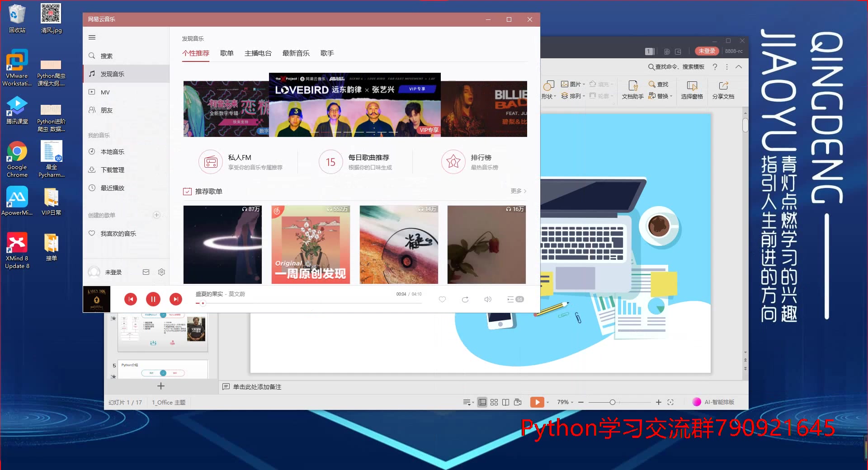Open 选择窗格 selection pane

[692, 90]
